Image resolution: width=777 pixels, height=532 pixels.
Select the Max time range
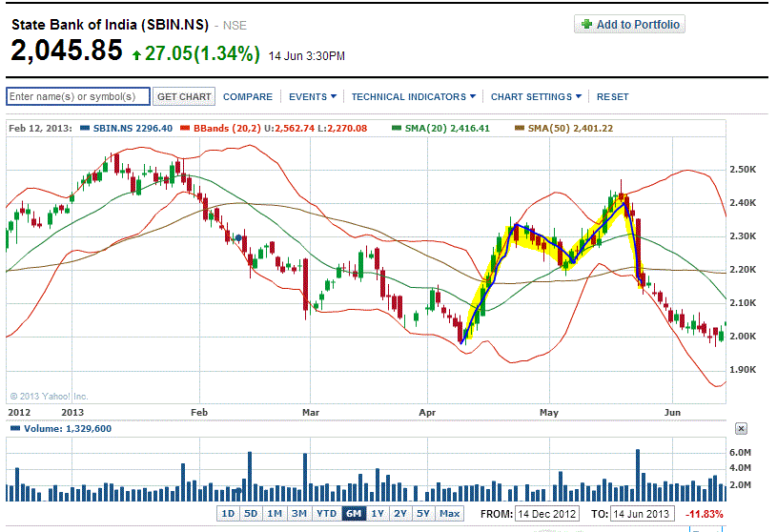click(x=449, y=514)
